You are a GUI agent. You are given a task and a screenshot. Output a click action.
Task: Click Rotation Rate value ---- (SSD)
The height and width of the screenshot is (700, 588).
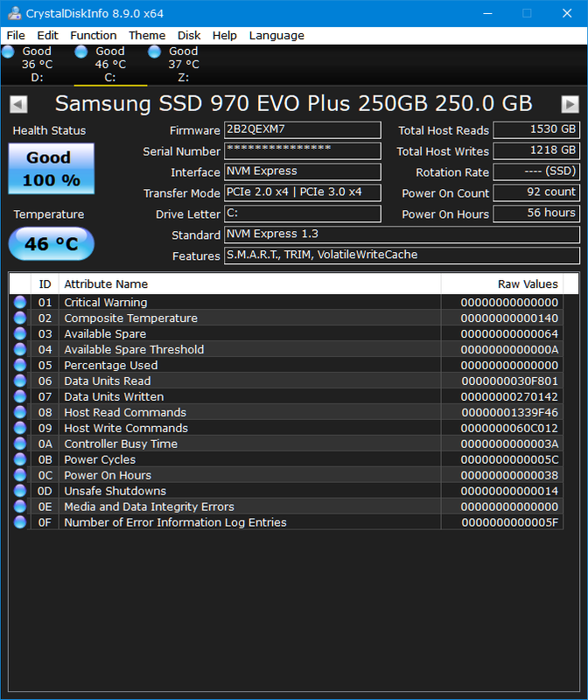click(x=536, y=171)
